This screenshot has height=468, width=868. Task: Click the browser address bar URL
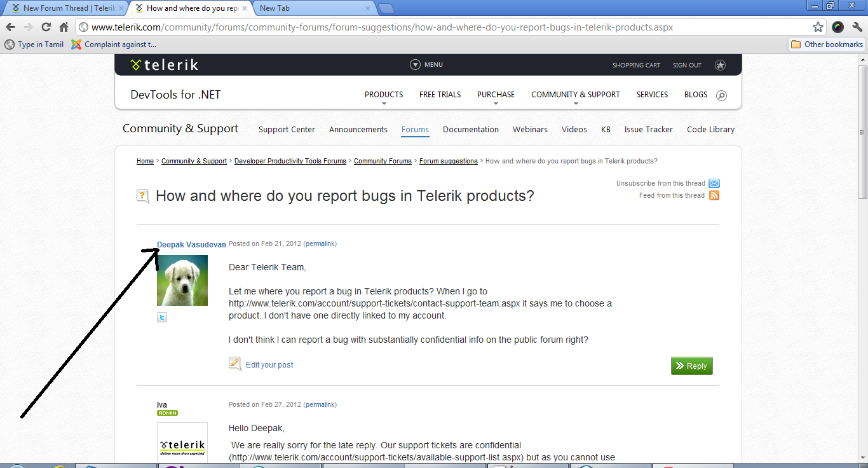point(382,27)
